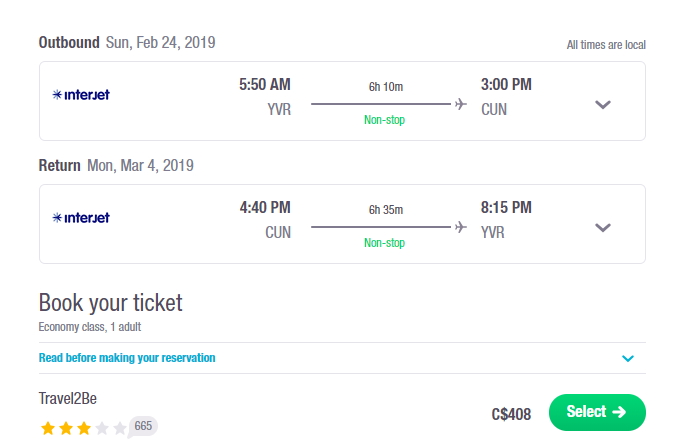The width and height of the screenshot is (683, 448).
Task: Click airplane icon on outbound route line
Action: (460, 104)
